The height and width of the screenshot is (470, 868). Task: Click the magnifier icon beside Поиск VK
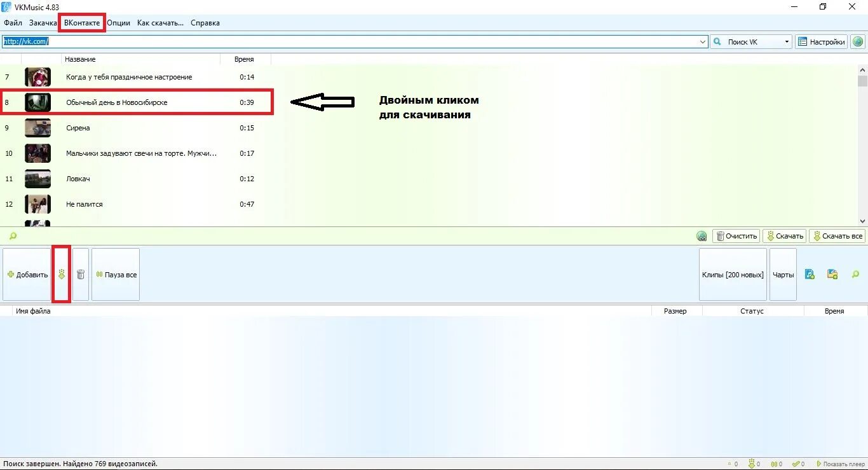pos(717,42)
